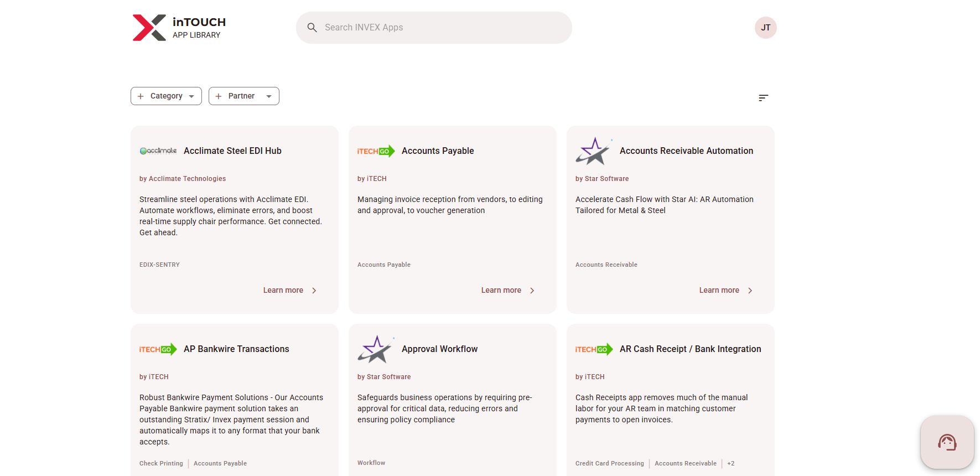Image resolution: width=980 pixels, height=476 pixels.
Task: Click the +2 more tags indicator
Action: 731,463
